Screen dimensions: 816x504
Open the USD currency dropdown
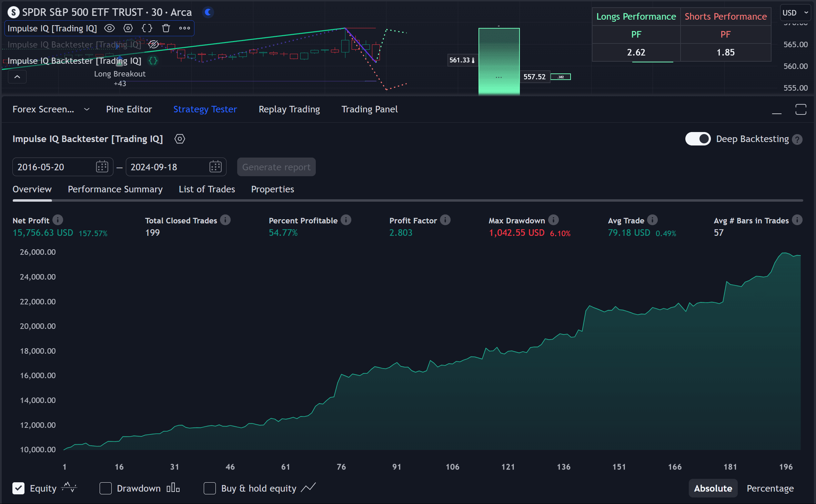[x=795, y=13]
